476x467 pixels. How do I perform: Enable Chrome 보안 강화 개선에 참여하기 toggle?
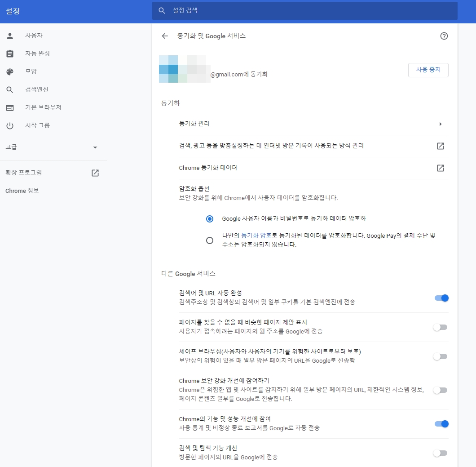click(x=440, y=390)
